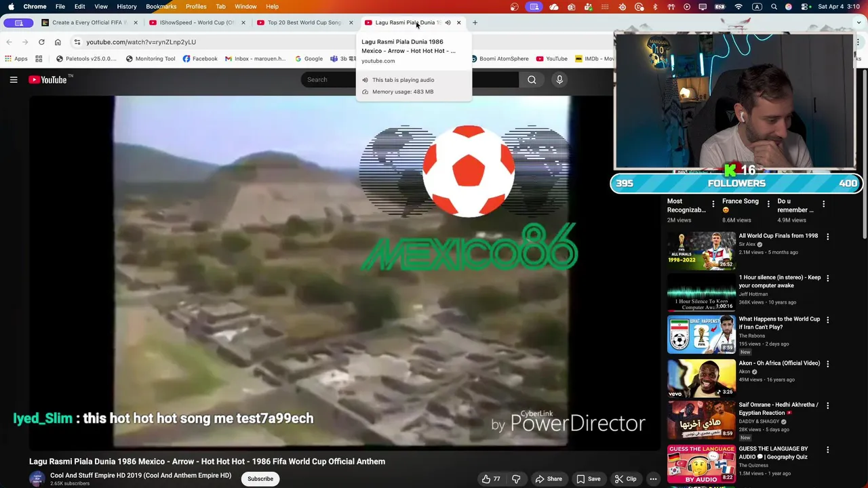Create a clip with the Clip button
The image size is (868, 488).
click(625, 479)
